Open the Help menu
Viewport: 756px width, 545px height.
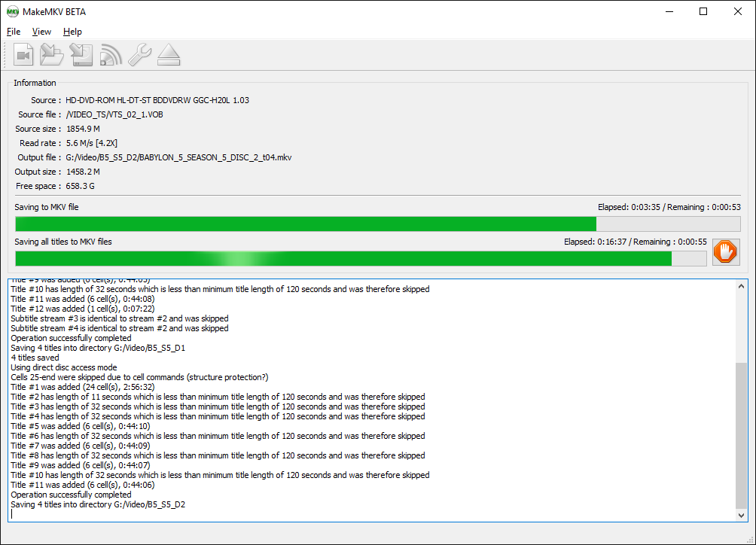pos(72,32)
